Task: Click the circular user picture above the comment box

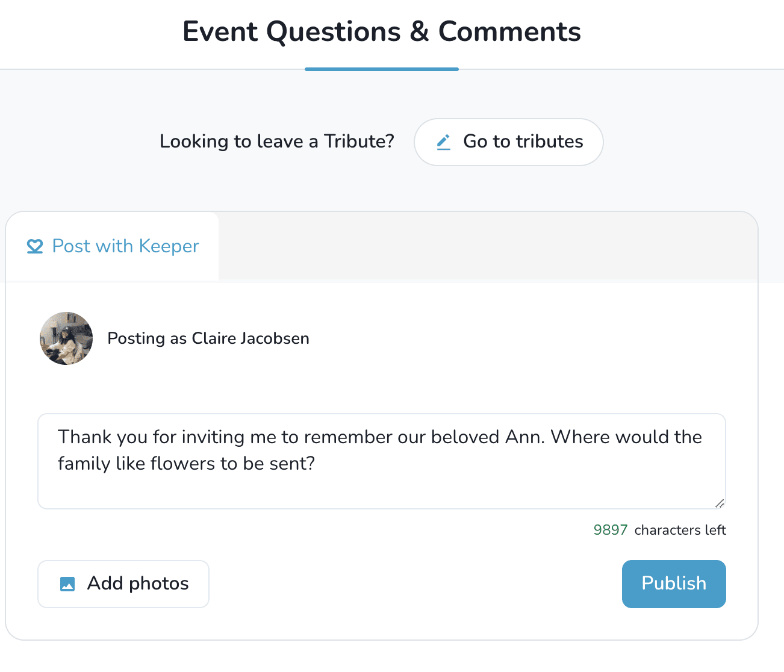Action: click(x=66, y=338)
